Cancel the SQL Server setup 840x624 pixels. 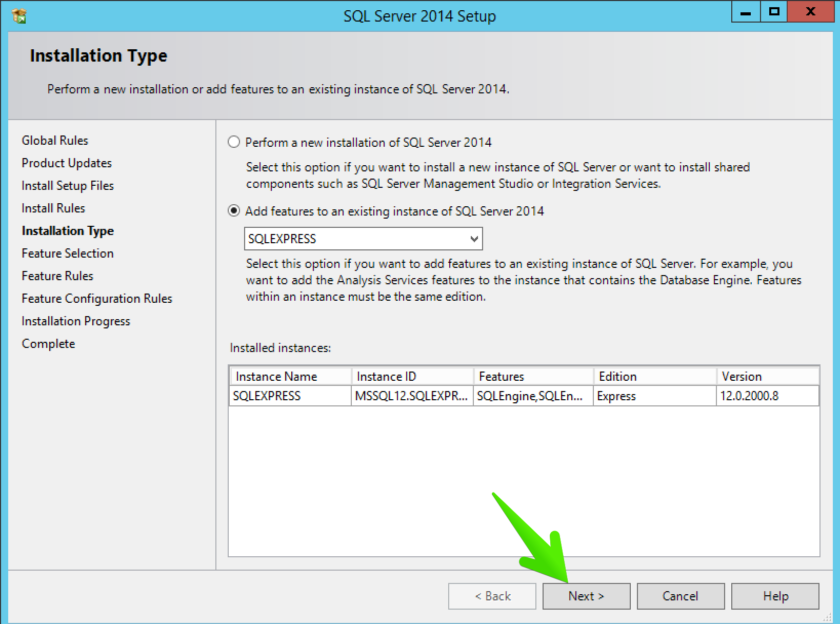click(x=681, y=596)
